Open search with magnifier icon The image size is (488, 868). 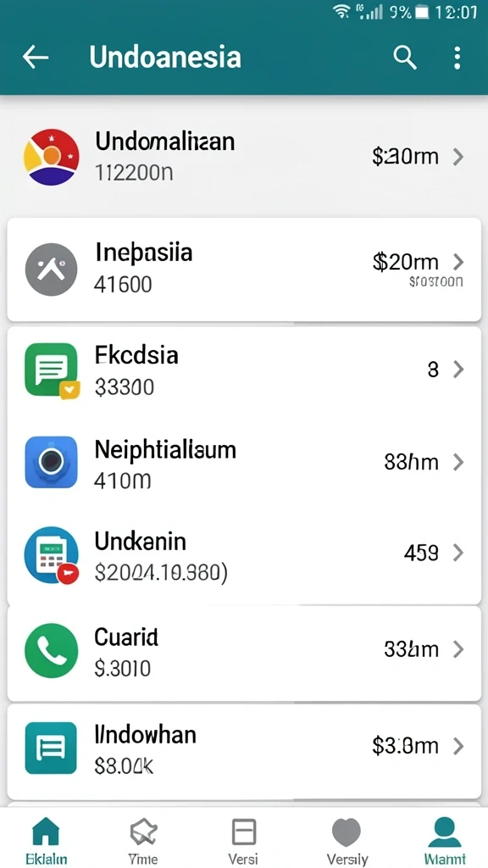(404, 57)
